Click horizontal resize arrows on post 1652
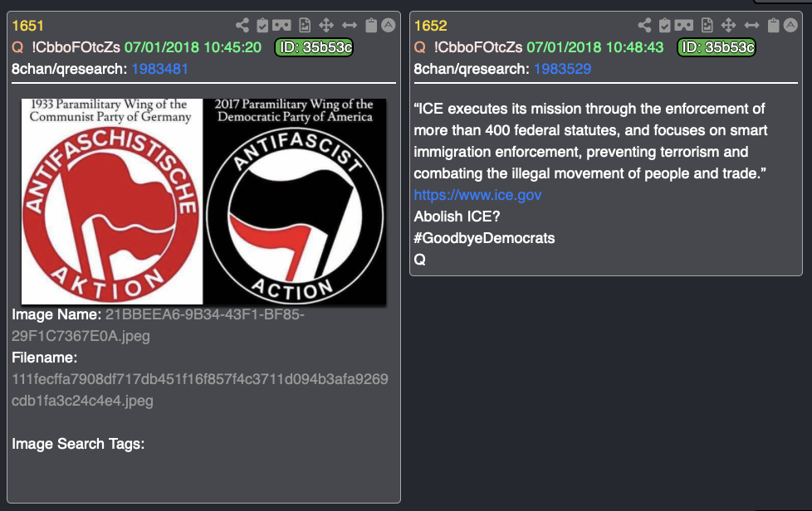The height and width of the screenshot is (511, 812). (x=752, y=26)
